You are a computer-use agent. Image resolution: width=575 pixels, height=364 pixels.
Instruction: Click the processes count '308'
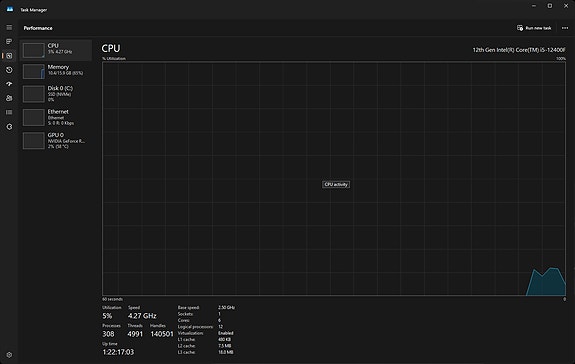point(108,334)
